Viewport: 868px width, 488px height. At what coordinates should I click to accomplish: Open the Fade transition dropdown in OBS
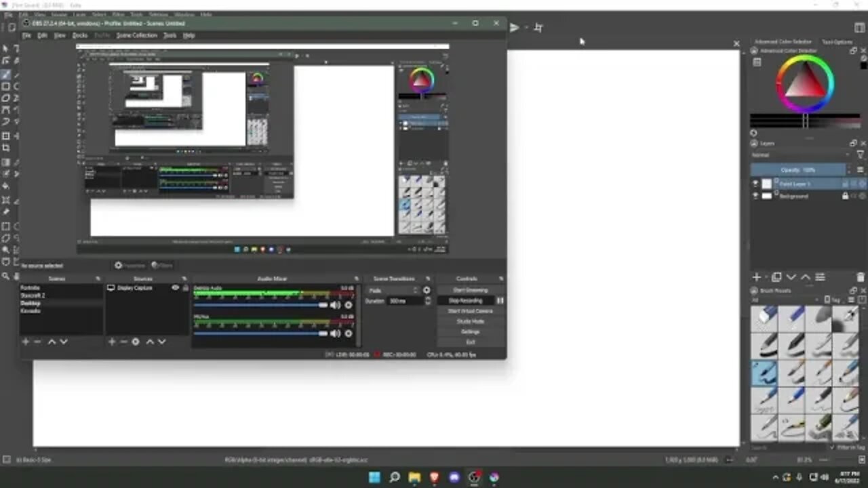click(392, 290)
